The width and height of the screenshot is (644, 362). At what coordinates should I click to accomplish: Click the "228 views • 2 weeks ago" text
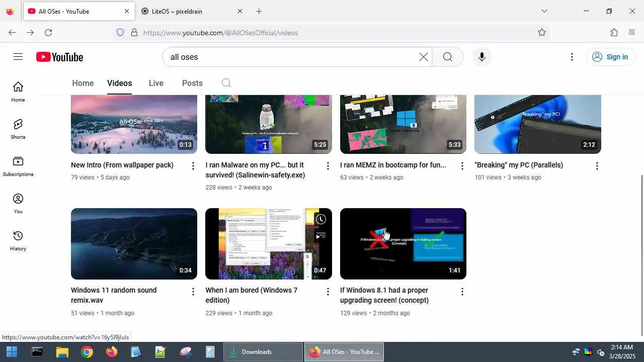238,187
